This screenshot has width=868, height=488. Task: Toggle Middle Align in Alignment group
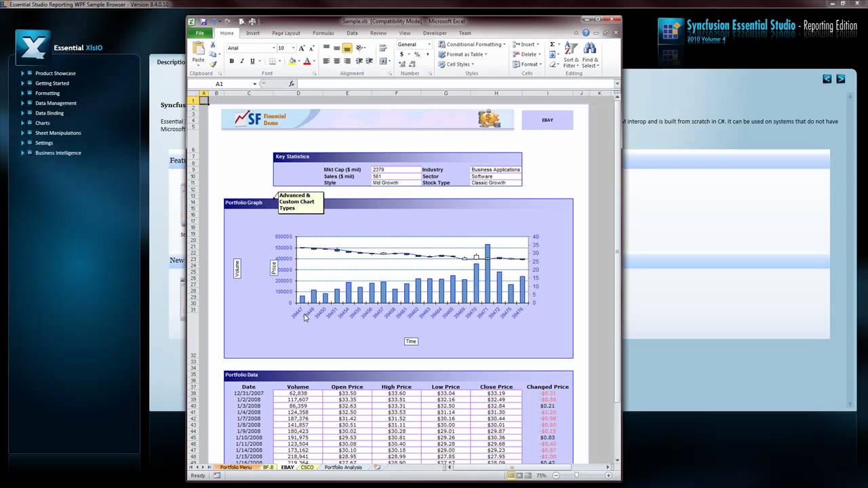click(337, 48)
